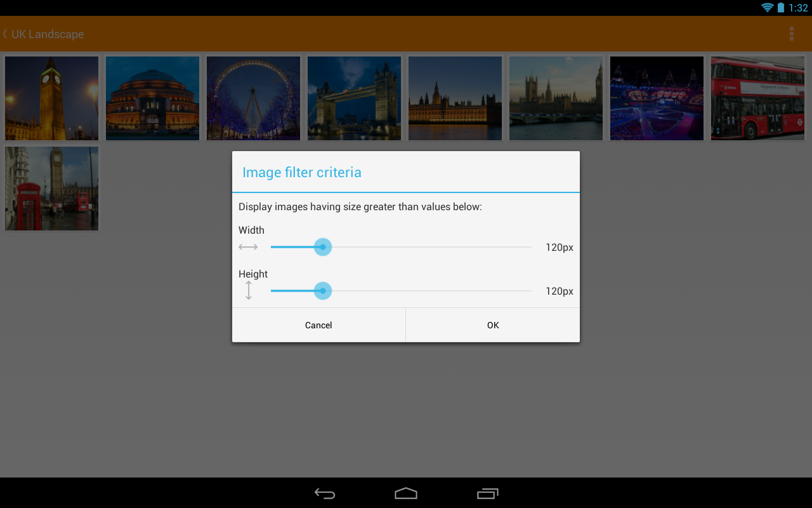Open the red phone box thumbnail
This screenshot has height=508, width=812.
[52, 189]
